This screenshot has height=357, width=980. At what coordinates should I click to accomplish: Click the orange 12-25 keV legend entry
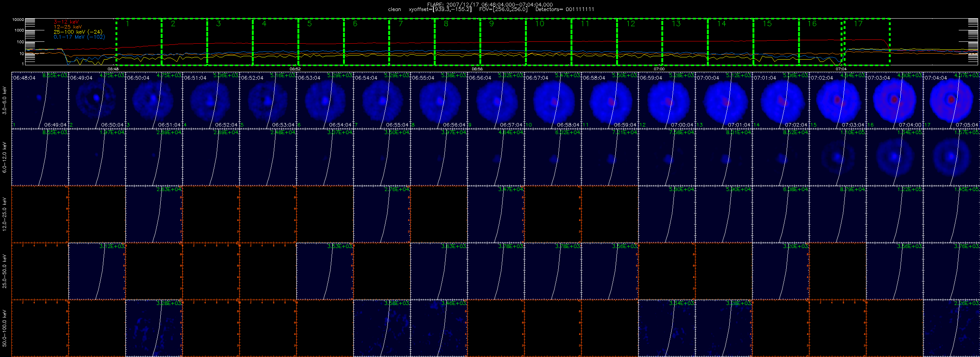(68, 27)
